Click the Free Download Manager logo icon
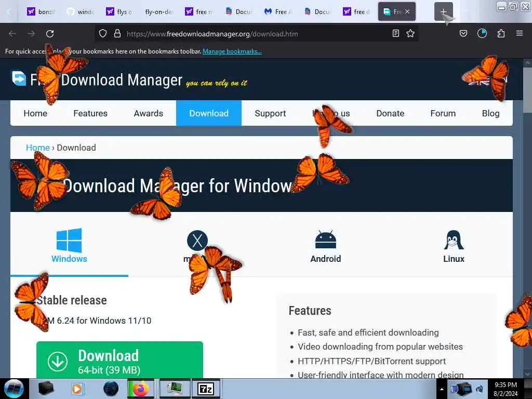This screenshot has height=399, width=532. click(x=19, y=78)
